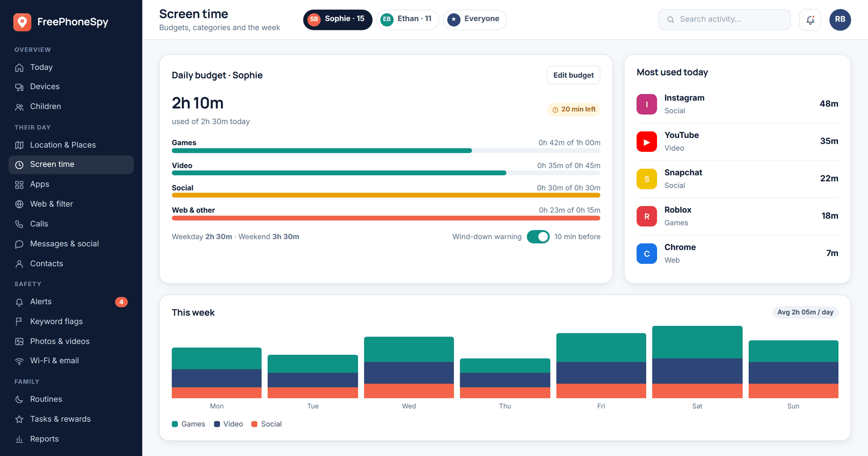Open the Reports page label
The width and height of the screenshot is (868, 456).
coord(44,439)
